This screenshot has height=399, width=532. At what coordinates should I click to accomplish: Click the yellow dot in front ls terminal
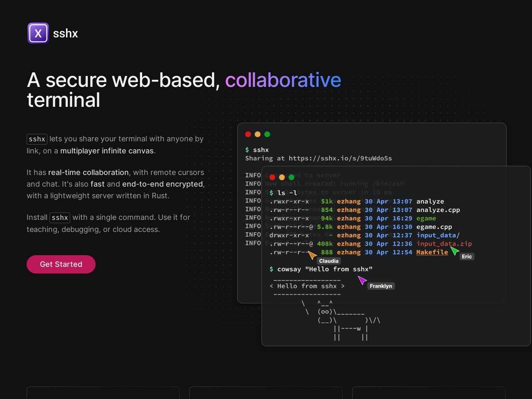click(282, 177)
